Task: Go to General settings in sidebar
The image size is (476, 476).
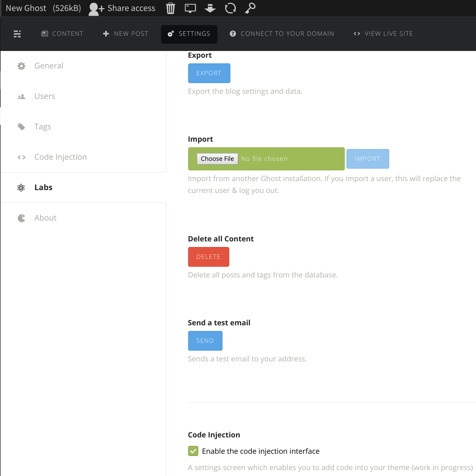Action: 49,66
